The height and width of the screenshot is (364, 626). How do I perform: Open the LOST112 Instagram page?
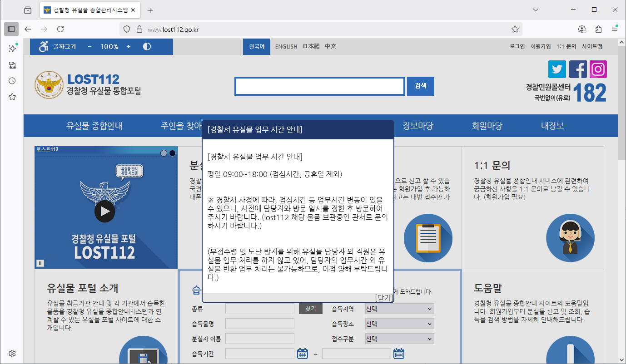598,69
